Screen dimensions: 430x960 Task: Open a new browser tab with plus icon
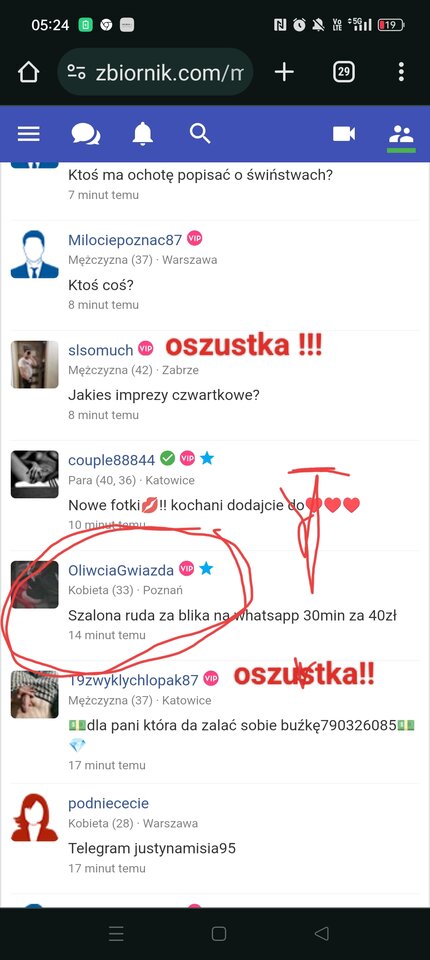(x=284, y=72)
